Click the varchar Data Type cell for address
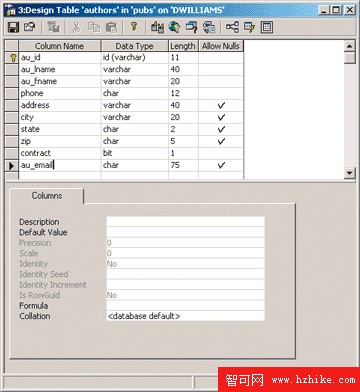The height and width of the screenshot is (392, 360). [135, 106]
